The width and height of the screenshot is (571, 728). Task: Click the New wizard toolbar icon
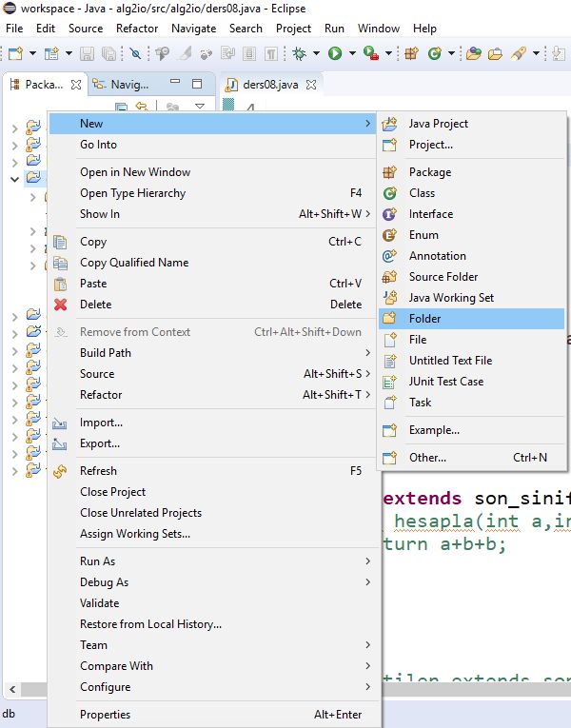(16, 54)
